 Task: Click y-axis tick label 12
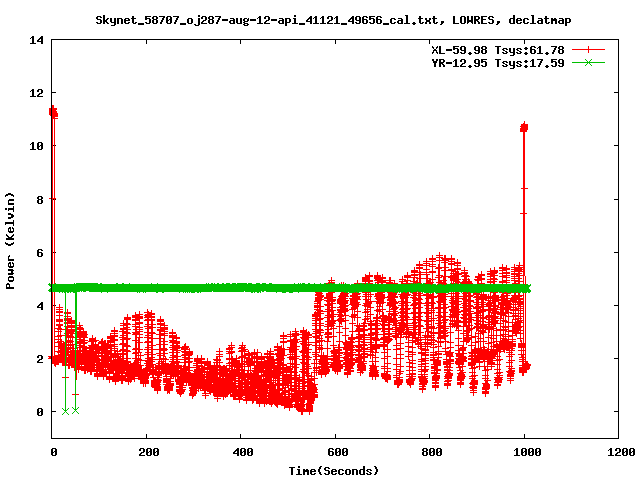pos(36,93)
